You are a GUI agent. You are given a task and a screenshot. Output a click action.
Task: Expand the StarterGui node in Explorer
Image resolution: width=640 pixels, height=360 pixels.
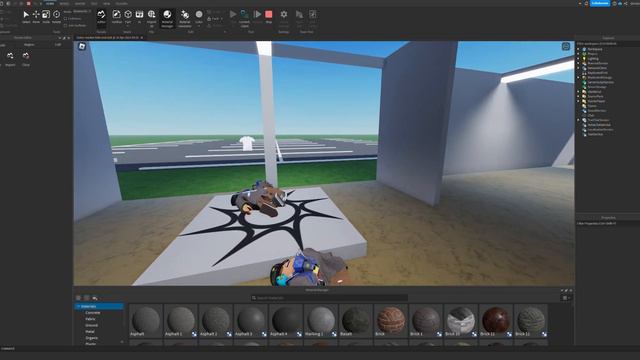tap(578, 92)
